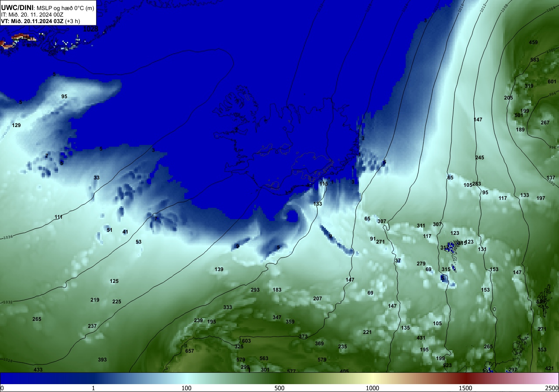Click the IT: Mið. 20. 11. 2024 00Z line
This screenshot has width=559, height=392.
pos(32,14)
